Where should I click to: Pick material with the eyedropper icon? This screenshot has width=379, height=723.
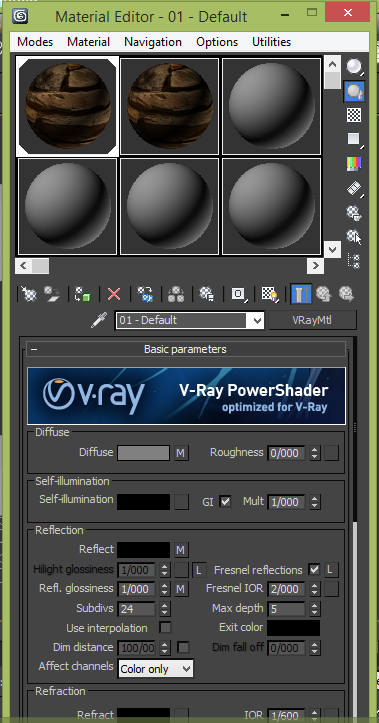[99, 320]
